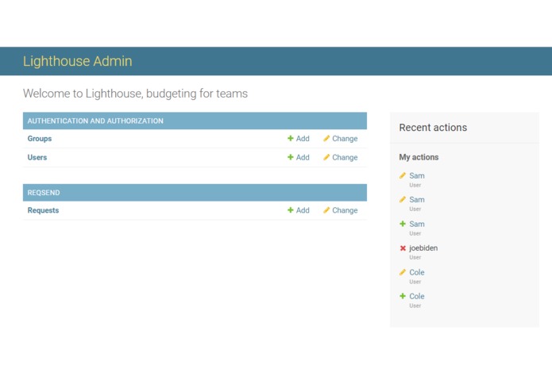Click the red X icon beside joebiden
The width and height of the screenshot is (552, 392).
click(403, 248)
